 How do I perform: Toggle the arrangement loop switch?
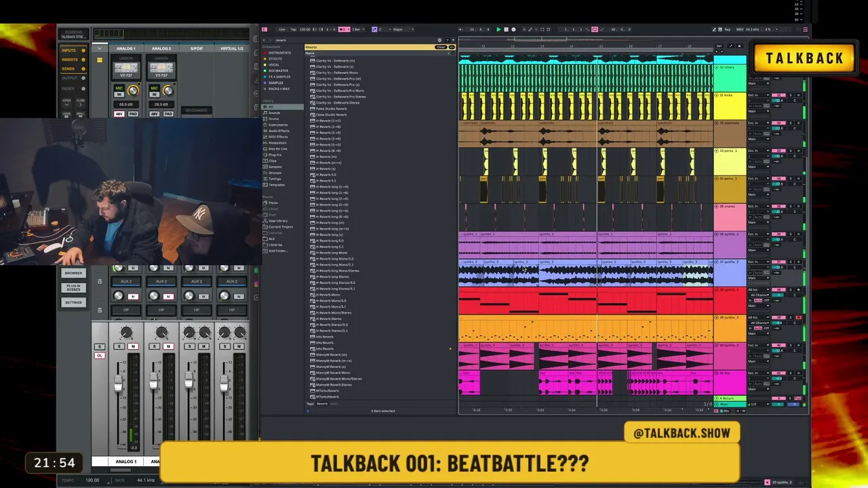[595, 30]
